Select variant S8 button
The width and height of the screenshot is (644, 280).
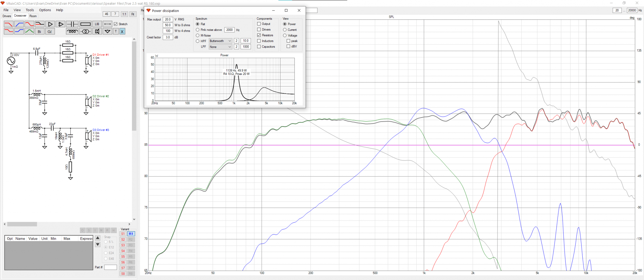click(x=123, y=273)
